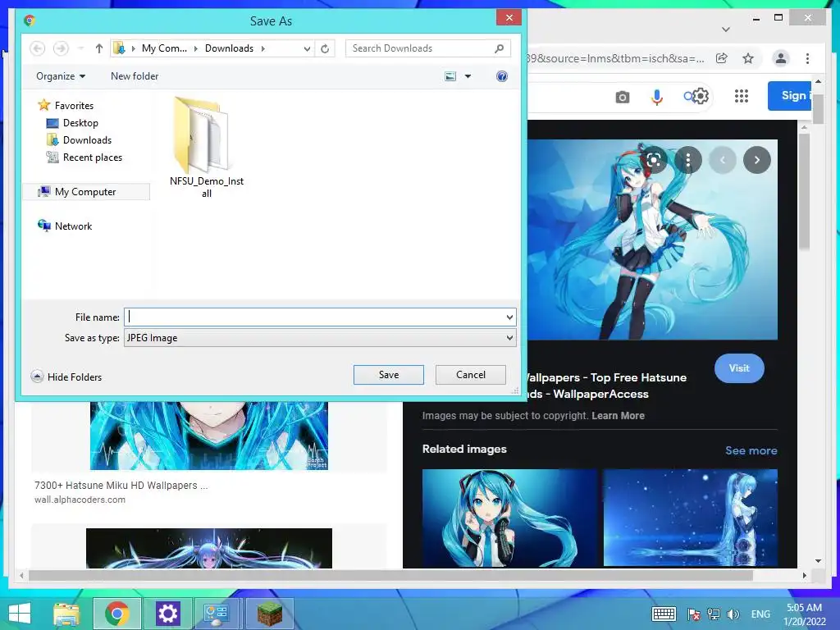Image resolution: width=840 pixels, height=630 pixels.
Task: Open more view options dropdown arrow
Action: pos(468,76)
